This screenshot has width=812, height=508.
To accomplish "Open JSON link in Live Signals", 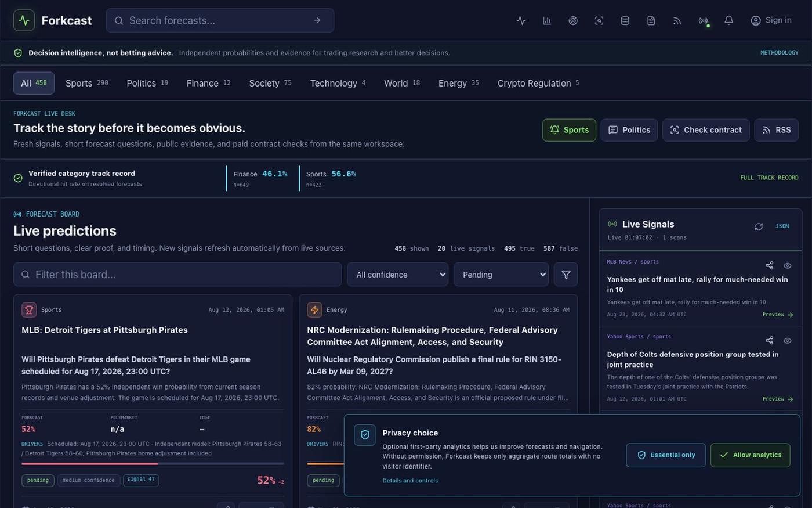I will point(782,226).
